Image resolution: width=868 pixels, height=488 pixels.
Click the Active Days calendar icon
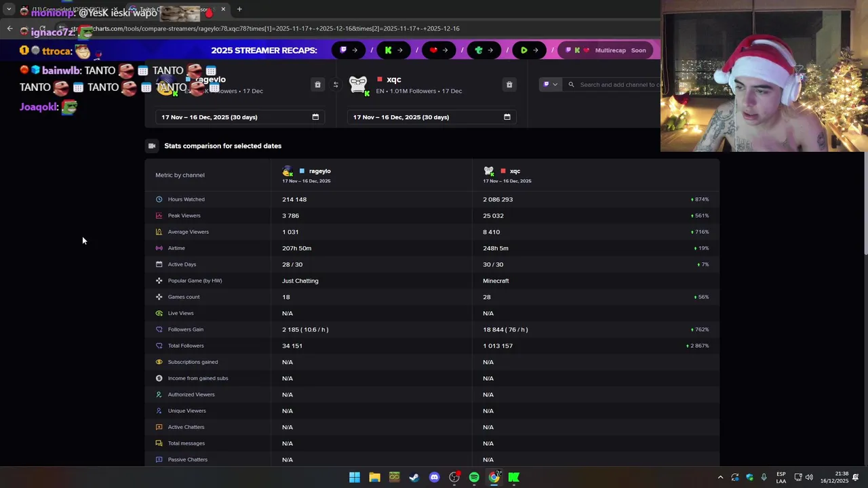pyautogui.click(x=159, y=264)
